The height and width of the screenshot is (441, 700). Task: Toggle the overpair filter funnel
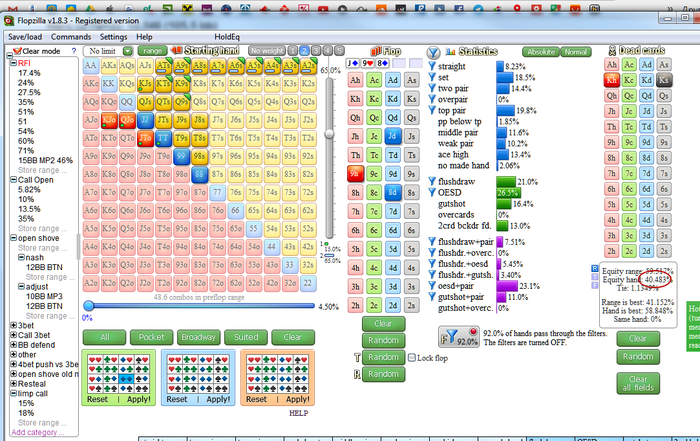[x=432, y=99]
